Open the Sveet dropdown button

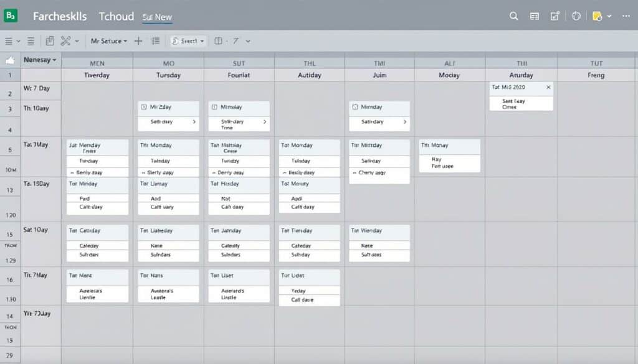(188, 41)
